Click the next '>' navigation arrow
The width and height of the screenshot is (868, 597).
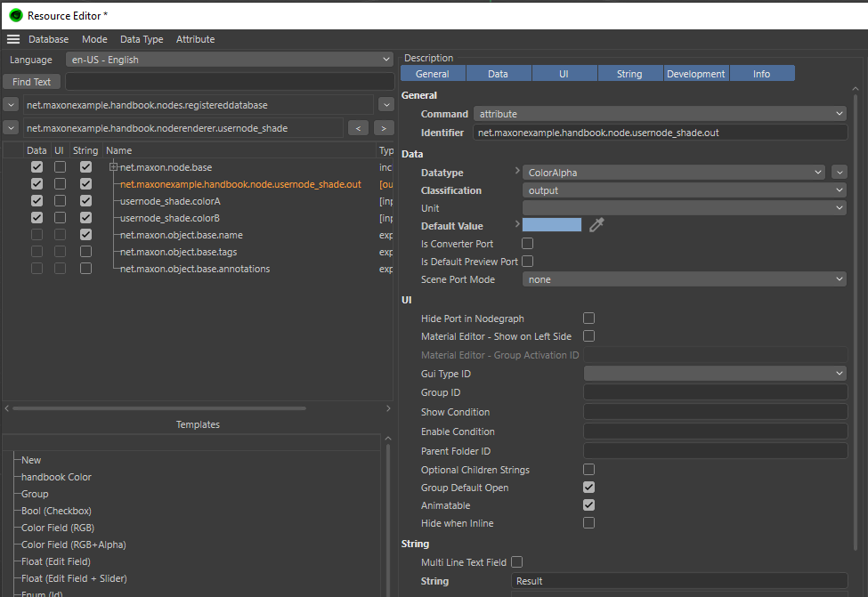click(384, 128)
